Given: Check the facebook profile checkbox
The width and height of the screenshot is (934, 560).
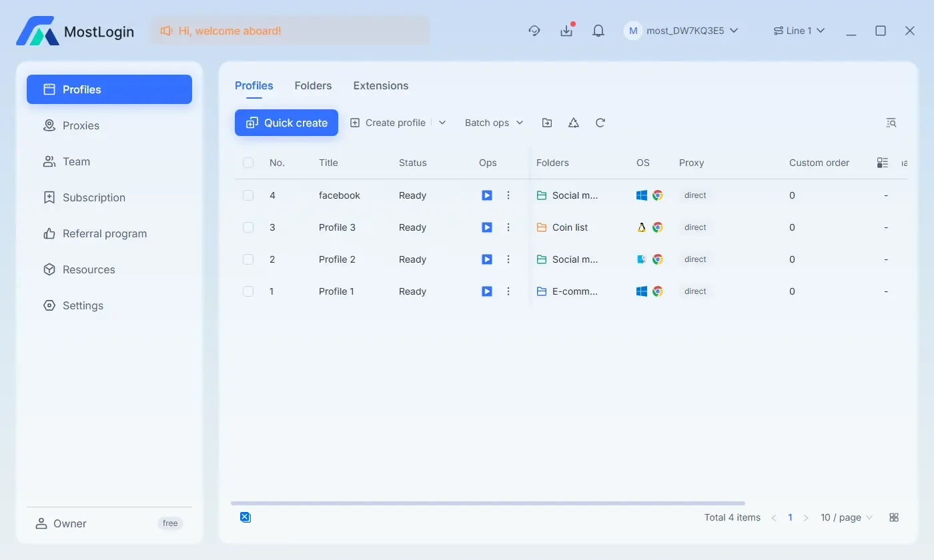Looking at the screenshot, I should pos(248,195).
